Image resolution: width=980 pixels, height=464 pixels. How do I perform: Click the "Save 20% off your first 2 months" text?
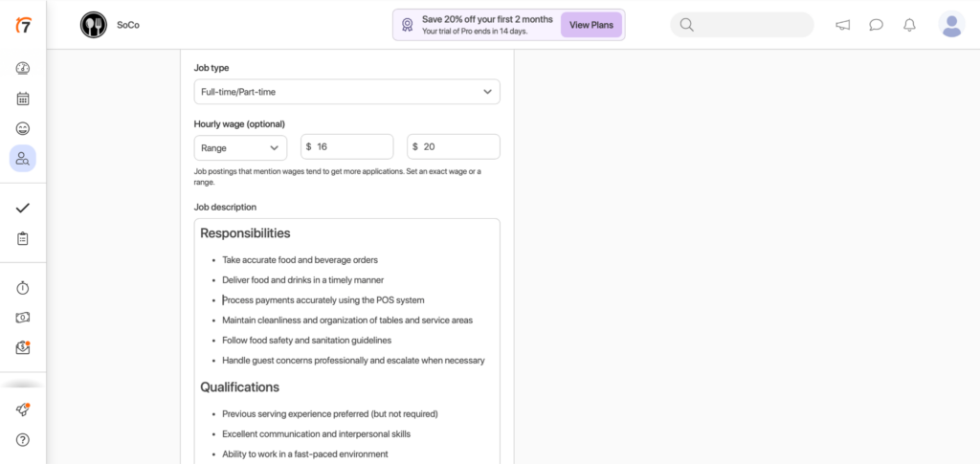coord(487,19)
